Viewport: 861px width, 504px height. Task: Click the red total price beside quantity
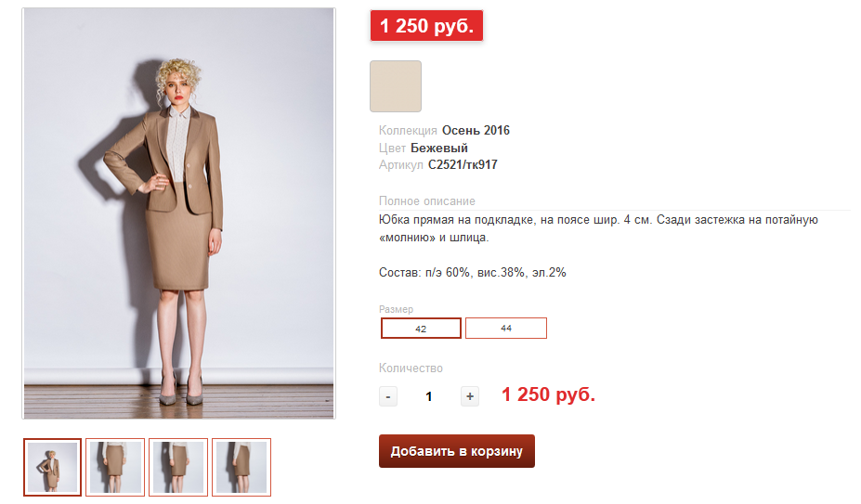tap(548, 394)
